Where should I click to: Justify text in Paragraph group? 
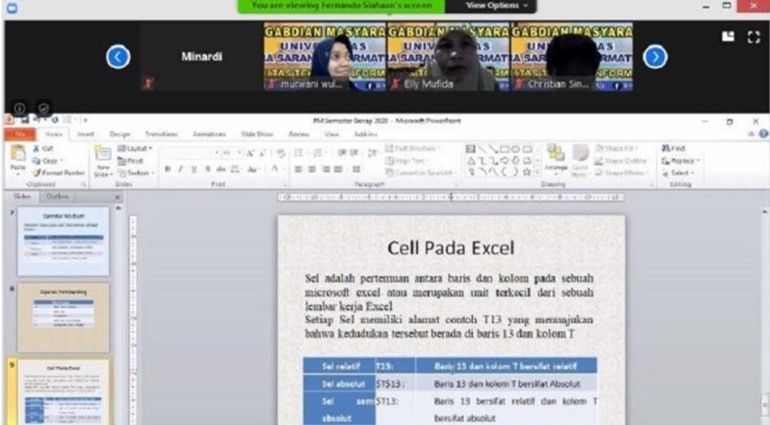(x=338, y=169)
